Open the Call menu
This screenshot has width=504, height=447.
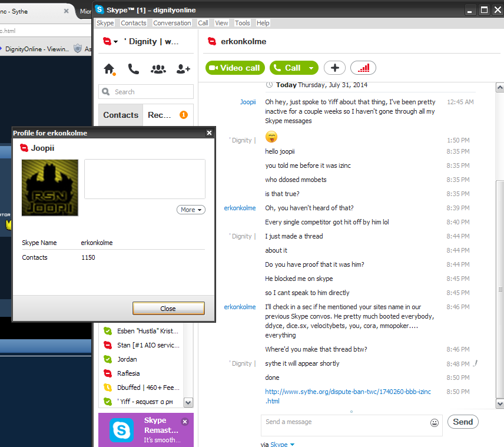point(203,23)
